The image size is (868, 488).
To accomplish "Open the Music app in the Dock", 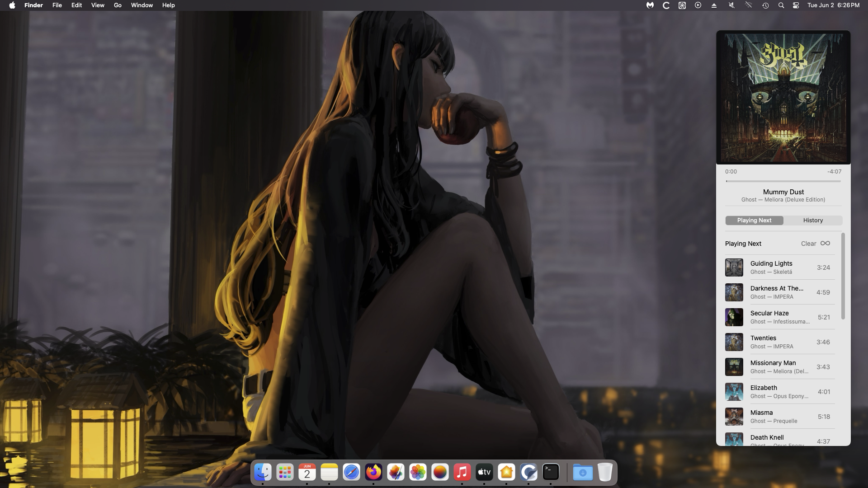I will point(462,473).
